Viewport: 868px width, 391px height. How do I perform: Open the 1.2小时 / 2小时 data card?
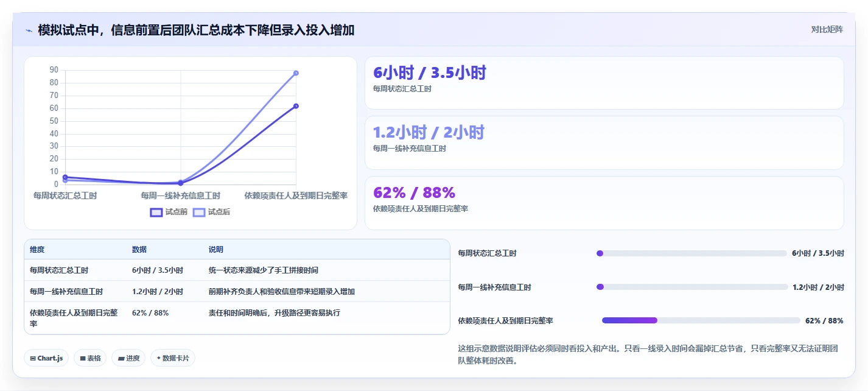[x=604, y=143]
